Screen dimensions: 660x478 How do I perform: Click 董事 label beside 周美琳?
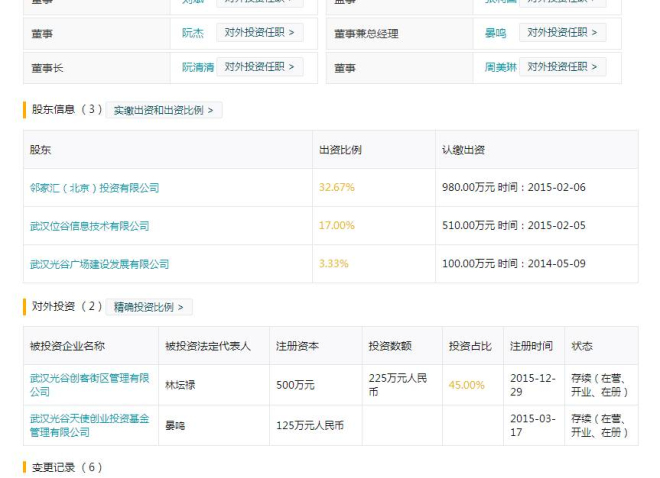pyautogui.click(x=345, y=68)
